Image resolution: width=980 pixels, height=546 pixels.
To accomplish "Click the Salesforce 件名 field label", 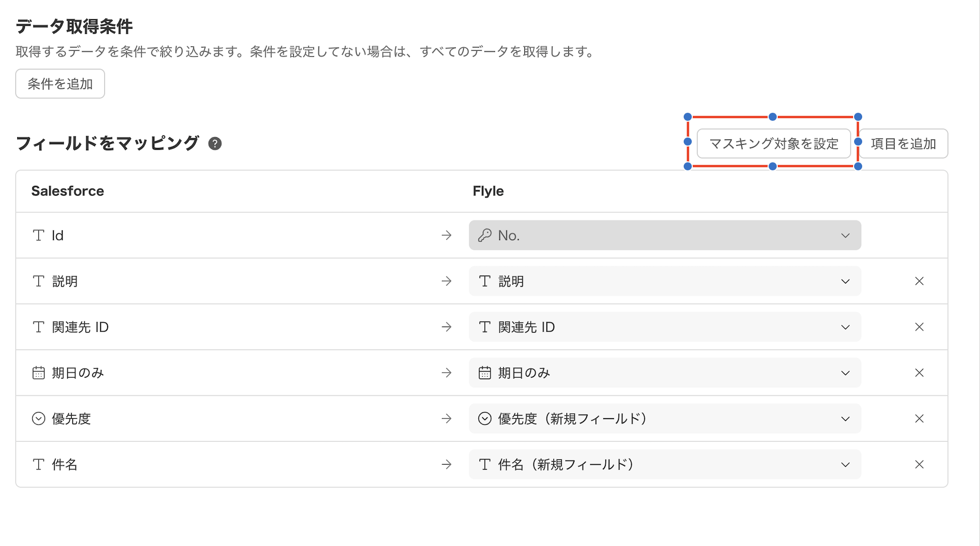I will [65, 465].
